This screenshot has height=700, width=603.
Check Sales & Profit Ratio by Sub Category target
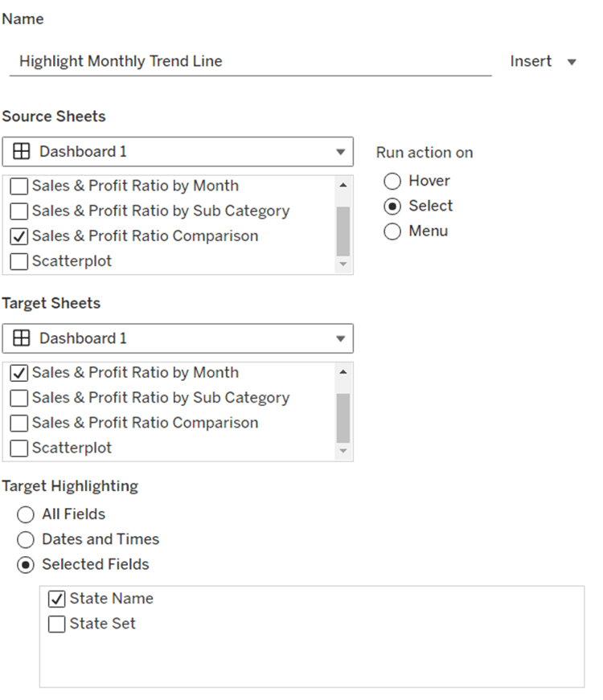[19, 398]
